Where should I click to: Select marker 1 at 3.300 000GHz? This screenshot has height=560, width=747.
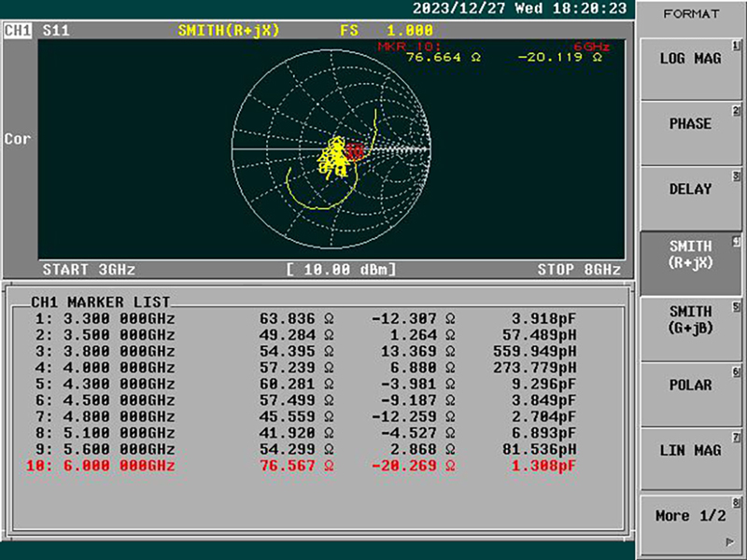coord(105,318)
